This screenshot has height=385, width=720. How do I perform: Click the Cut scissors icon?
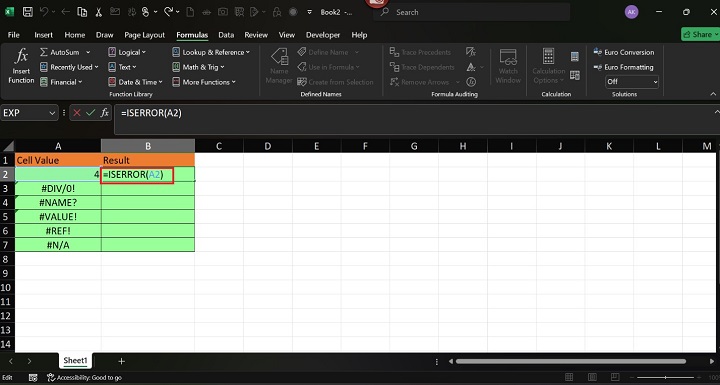[98, 12]
